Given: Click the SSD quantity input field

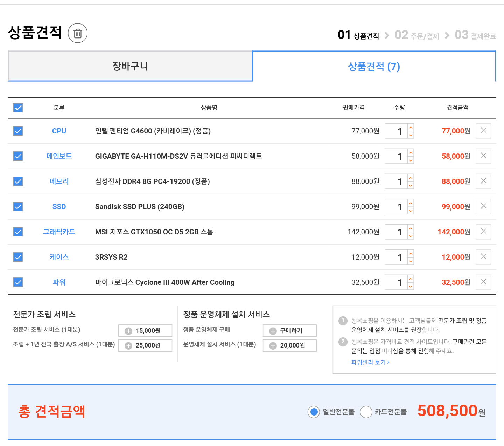Looking at the screenshot, I should click(396, 207).
